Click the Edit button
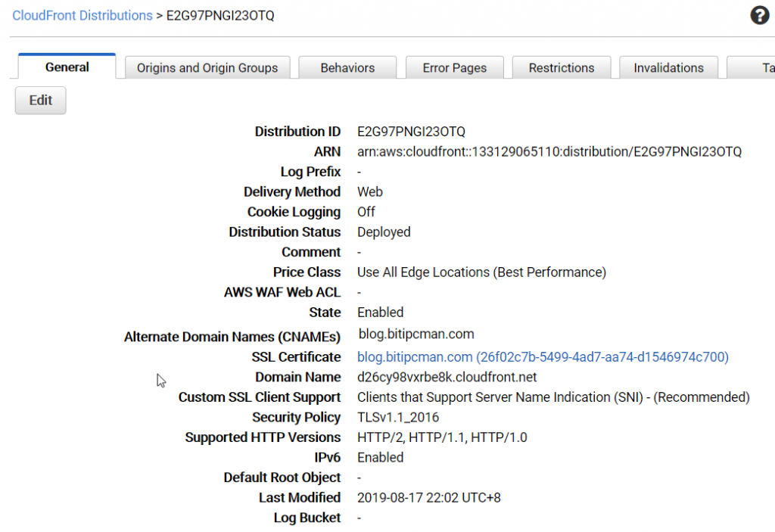Viewport: 775px width, 532px height. point(41,101)
